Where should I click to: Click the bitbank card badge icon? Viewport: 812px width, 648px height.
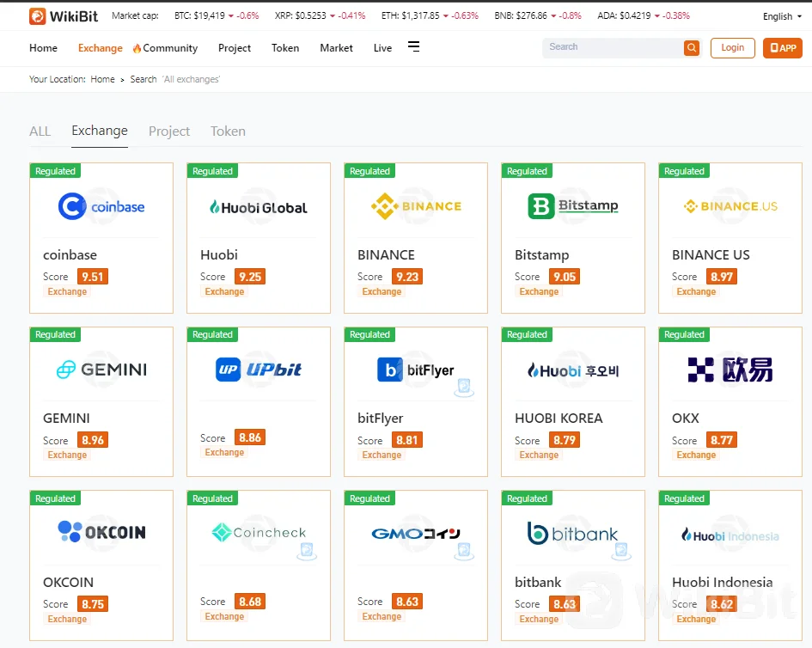621,551
